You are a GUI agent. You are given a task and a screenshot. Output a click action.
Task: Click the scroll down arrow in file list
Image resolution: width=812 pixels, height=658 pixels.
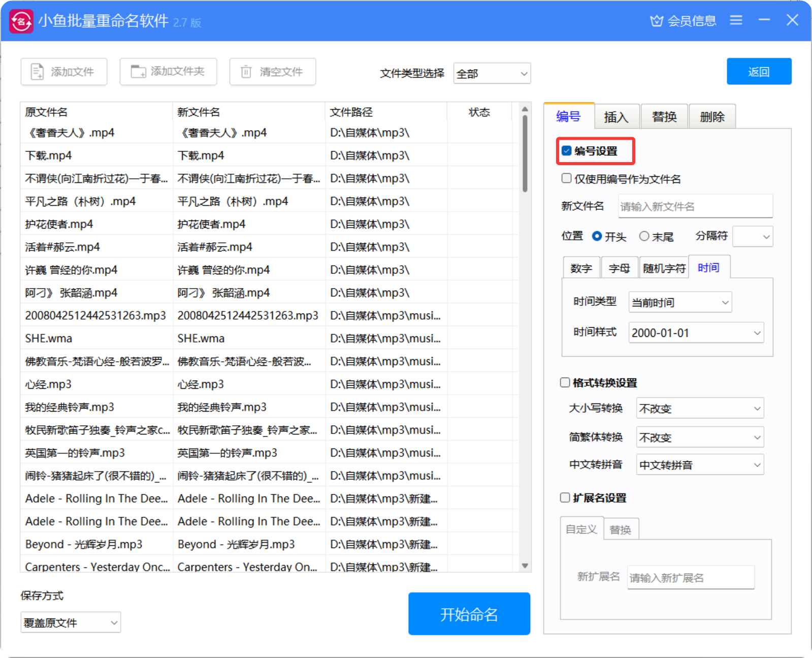525,566
